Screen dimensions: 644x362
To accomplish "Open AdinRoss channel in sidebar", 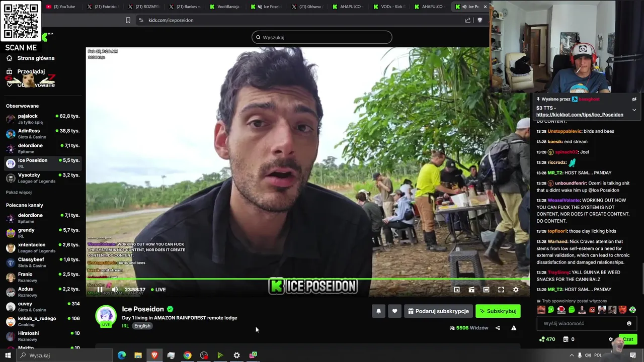I will (43, 134).
